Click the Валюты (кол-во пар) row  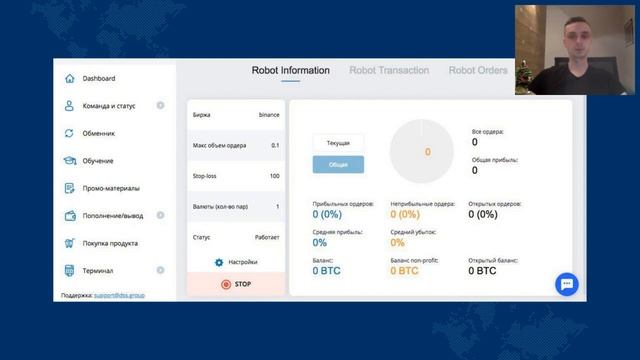[236, 207]
